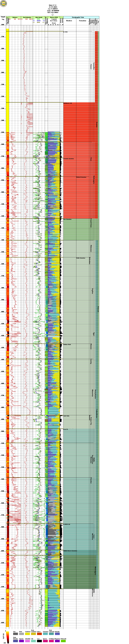Pick the K-Feldspar legend swatch
This screenshot has height=644, width=129.
[51, 641]
